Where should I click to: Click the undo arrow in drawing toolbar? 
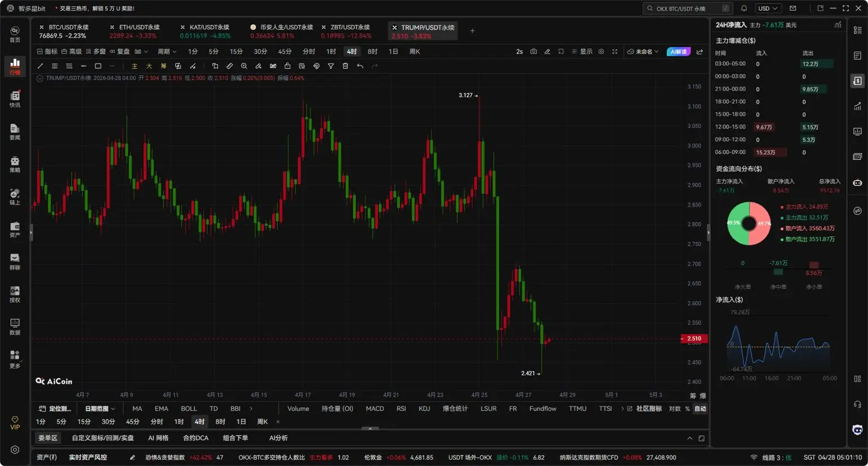tap(360, 66)
